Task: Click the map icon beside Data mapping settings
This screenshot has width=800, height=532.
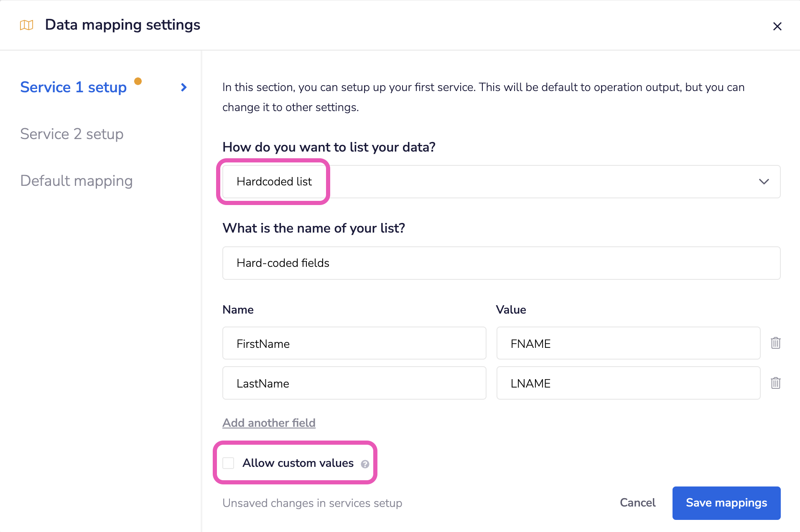Action: click(x=26, y=25)
